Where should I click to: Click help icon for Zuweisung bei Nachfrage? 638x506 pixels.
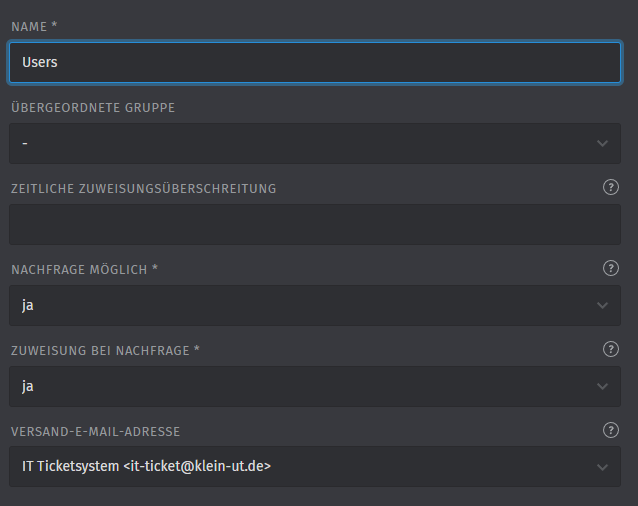(611, 349)
